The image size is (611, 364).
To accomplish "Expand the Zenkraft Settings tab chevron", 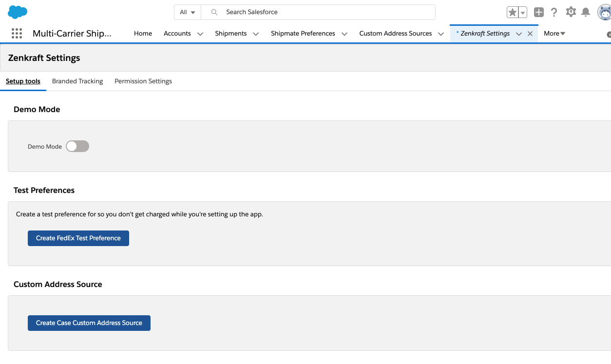I will pos(519,34).
